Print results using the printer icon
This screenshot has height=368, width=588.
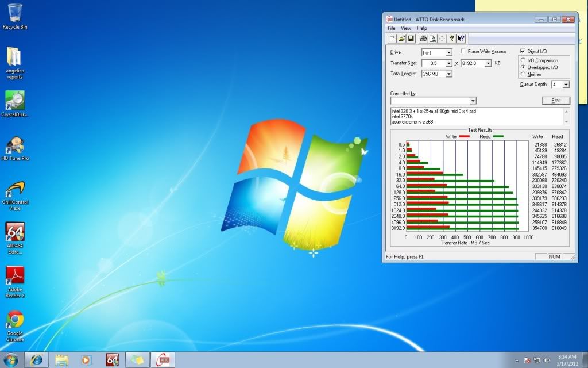pos(423,39)
